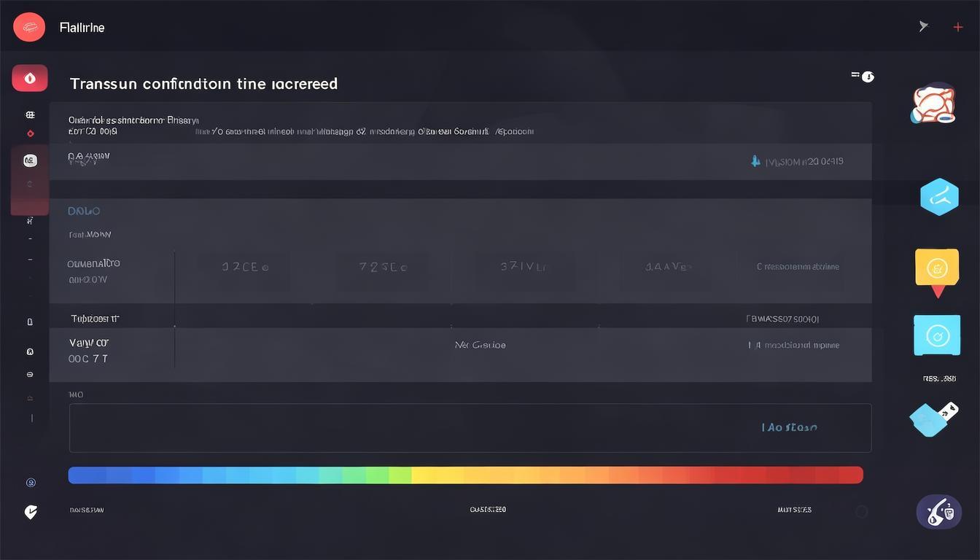This screenshot has width=980, height=560.
Task: Click the red round Flalirine logo icon
Action: click(29, 27)
